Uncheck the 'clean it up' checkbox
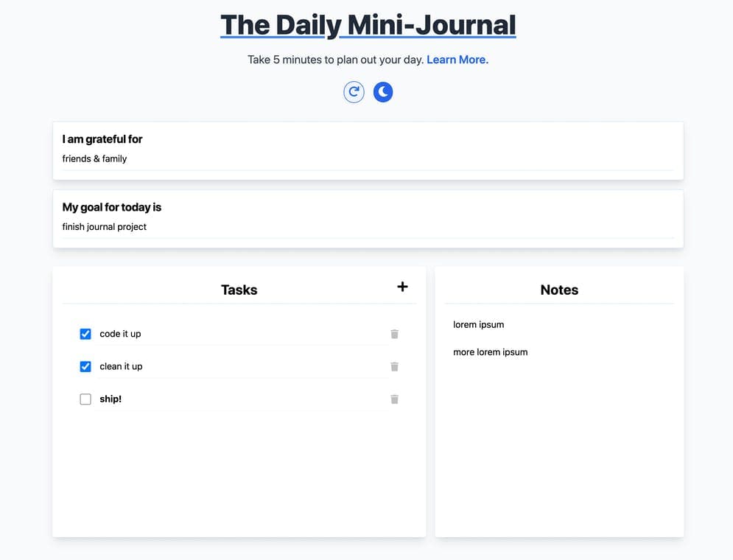 tap(85, 366)
